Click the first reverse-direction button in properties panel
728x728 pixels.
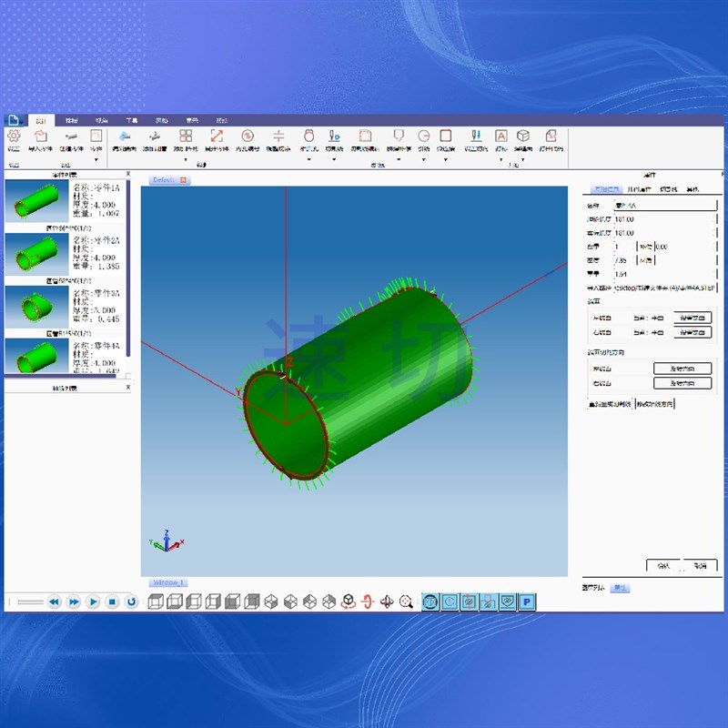[x=682, y=369]
